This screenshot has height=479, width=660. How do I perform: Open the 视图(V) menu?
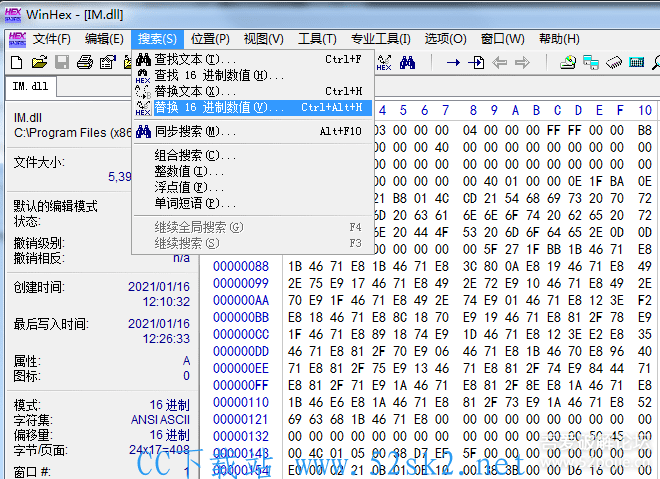[x=263, y=39]
